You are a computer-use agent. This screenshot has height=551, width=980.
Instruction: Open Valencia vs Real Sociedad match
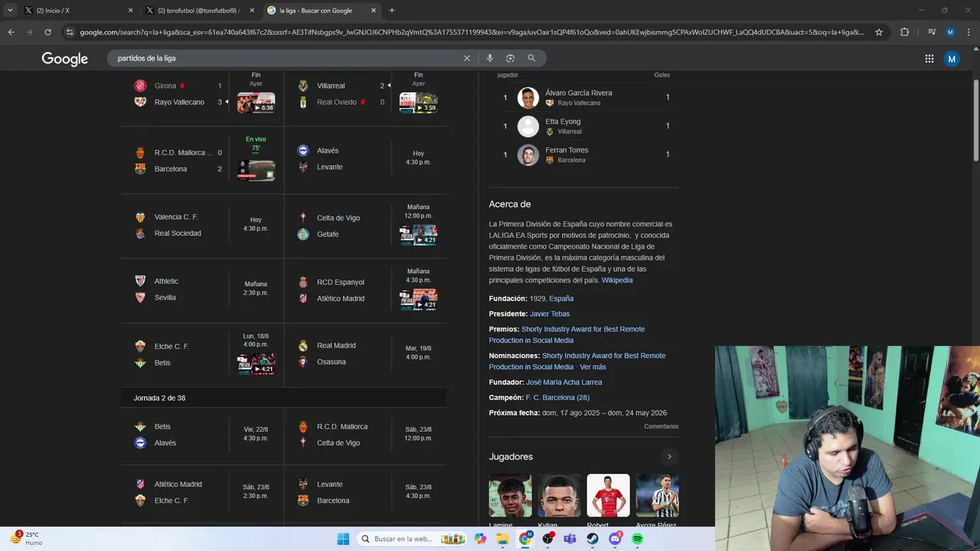click(x=202, y=225)
